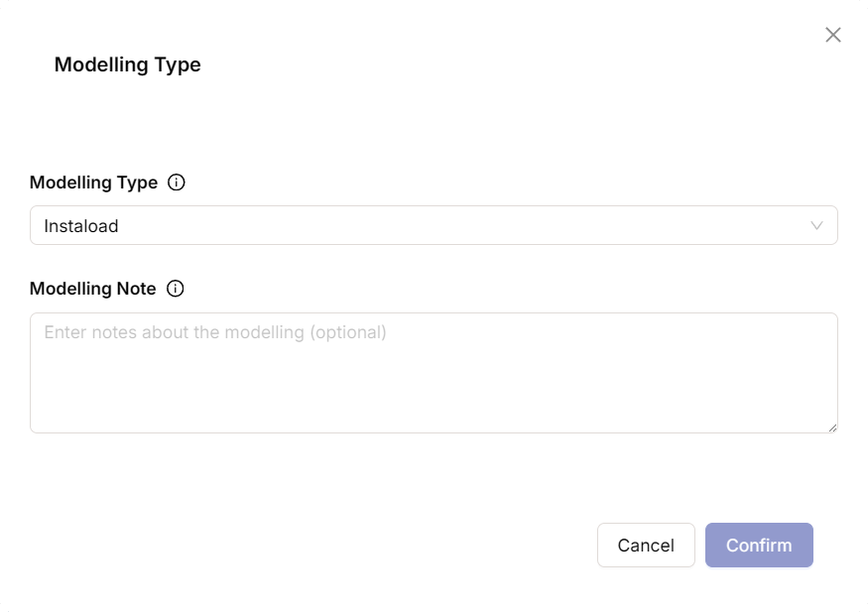Submit the modelling type with Confirm
This screenshot has width=868, height=612.
point(759,546)
